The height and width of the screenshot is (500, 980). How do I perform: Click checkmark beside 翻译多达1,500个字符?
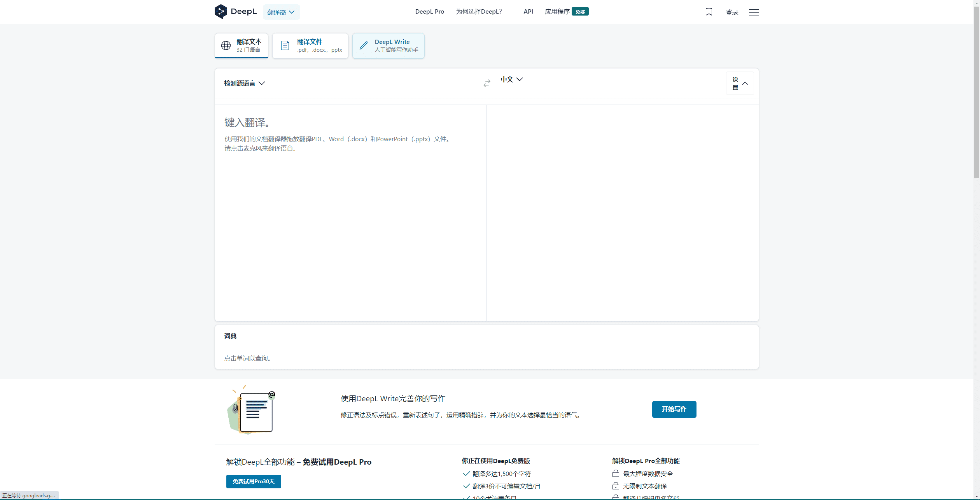(466, 474)
